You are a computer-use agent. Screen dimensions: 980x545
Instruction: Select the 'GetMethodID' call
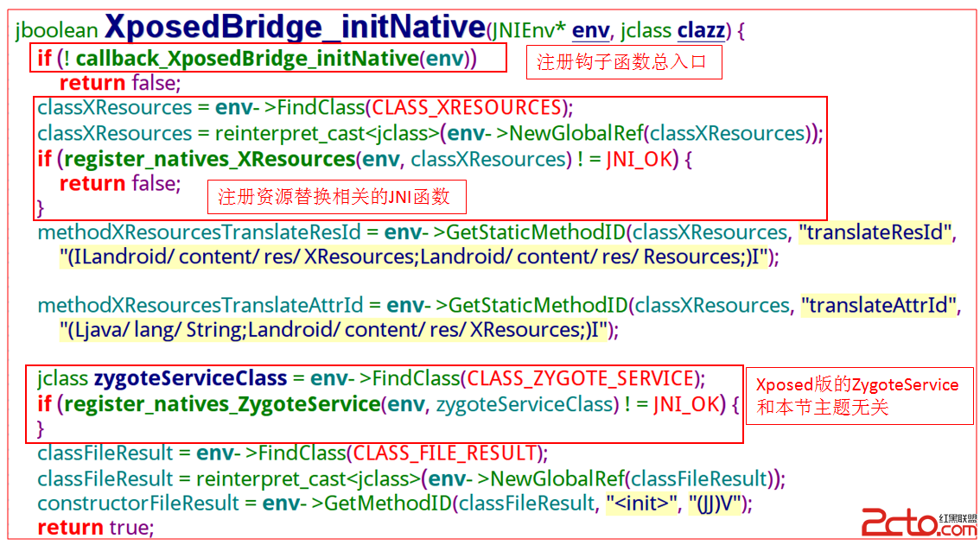pos(388,504)
